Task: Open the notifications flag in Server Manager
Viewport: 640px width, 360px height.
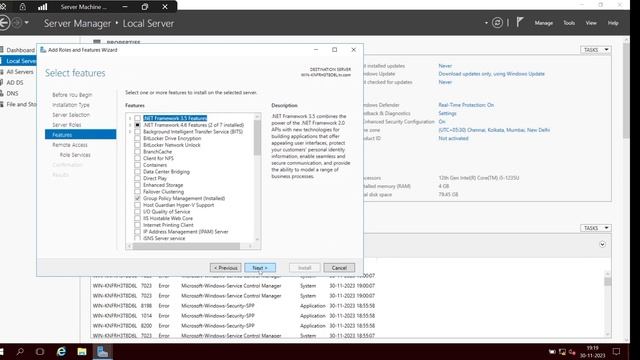Action: coord(520,22)
